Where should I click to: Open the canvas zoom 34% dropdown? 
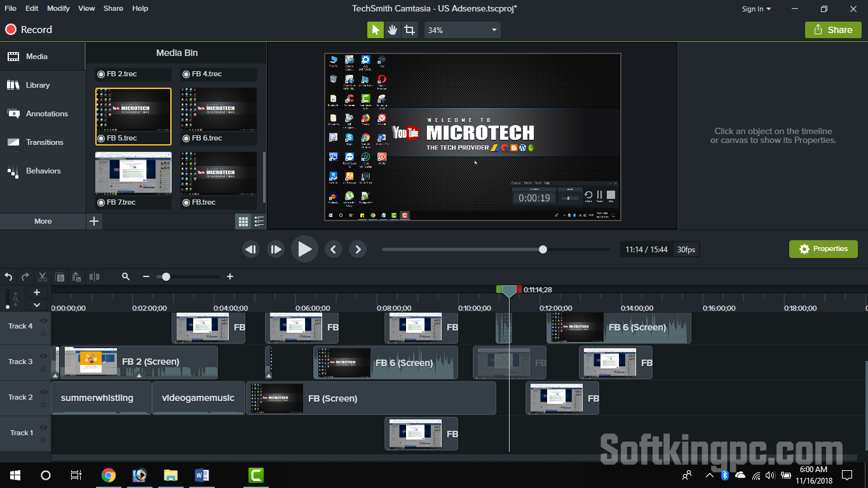point(463,30)
